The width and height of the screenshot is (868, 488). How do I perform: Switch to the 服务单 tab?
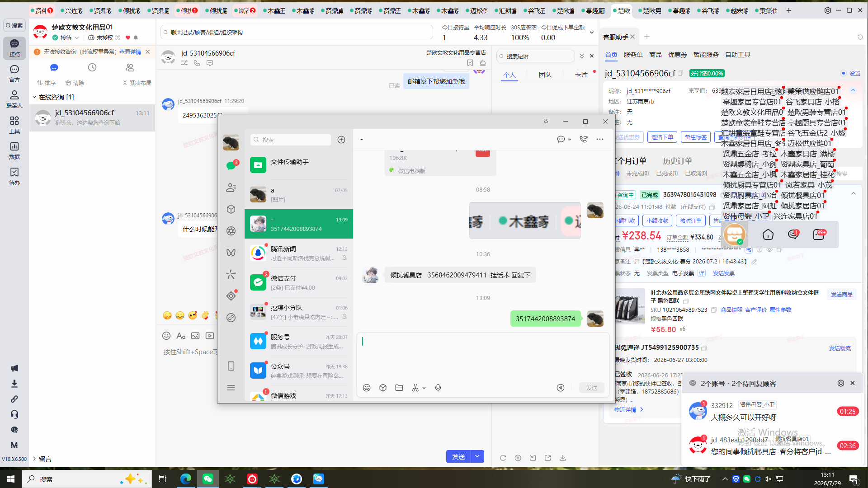click(633, 55)
